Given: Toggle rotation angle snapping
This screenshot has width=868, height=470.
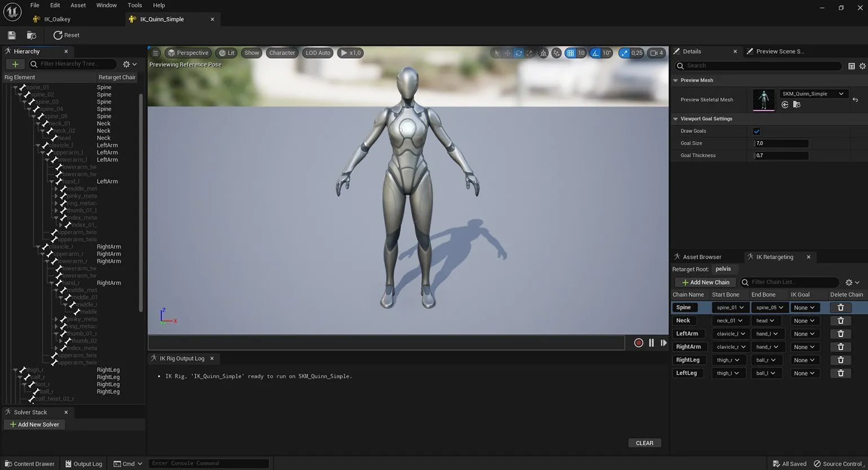Looking at the screenshot, I should pyautogui.click(x=595, y=53).
